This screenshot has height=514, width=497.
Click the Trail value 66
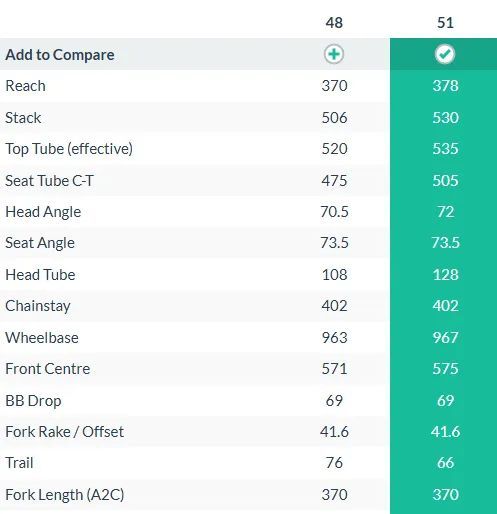(x=446, y=463)
